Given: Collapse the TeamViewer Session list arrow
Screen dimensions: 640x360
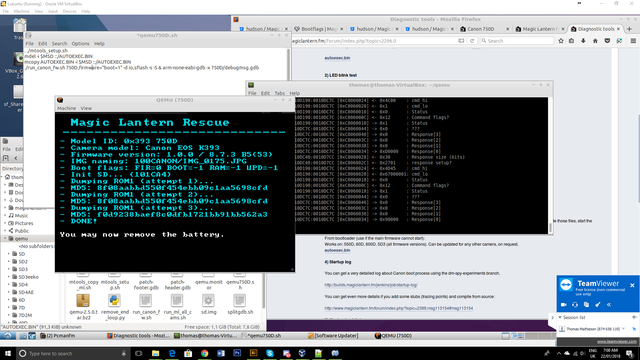Looking at the screenshot, I should (560, 317).
